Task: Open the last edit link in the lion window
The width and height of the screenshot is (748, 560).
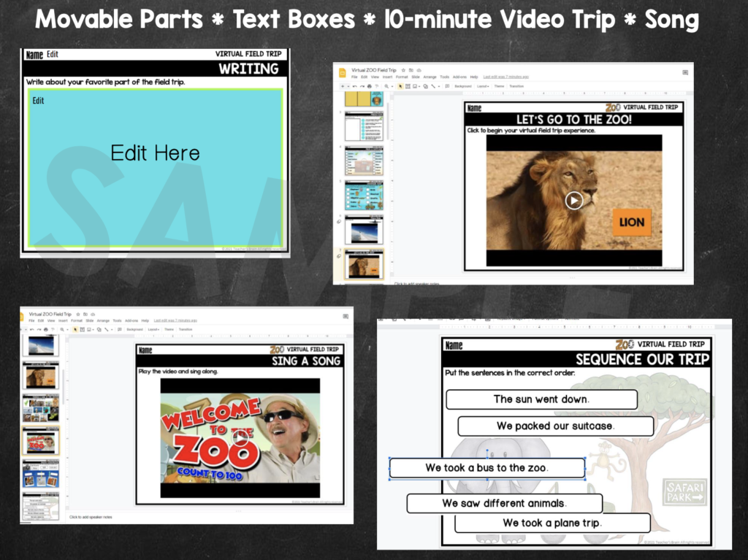Action: 505,77
